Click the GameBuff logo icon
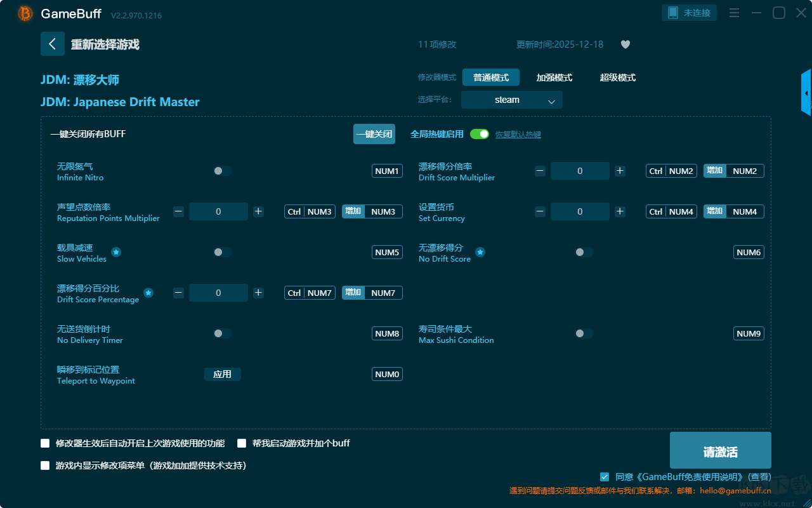 (x=25, y=13)
